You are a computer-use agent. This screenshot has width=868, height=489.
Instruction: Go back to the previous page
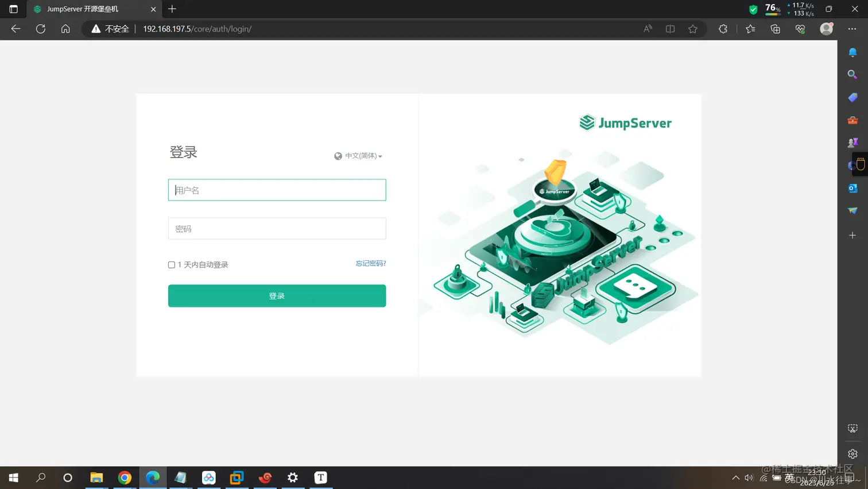point(15,29)
